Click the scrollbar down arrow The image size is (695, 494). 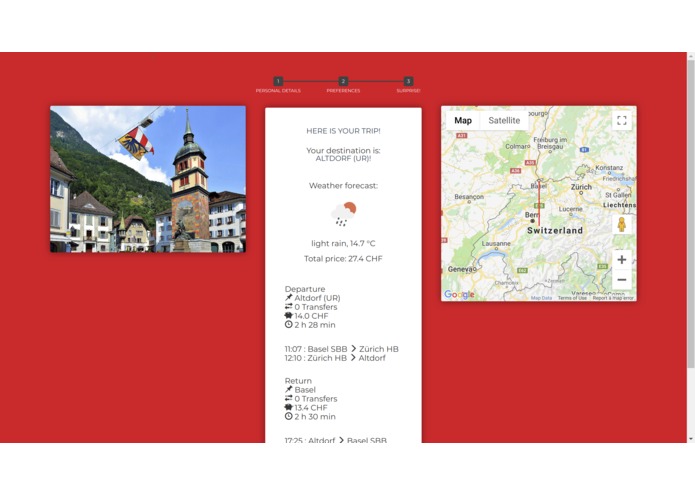tap(691, 439)
